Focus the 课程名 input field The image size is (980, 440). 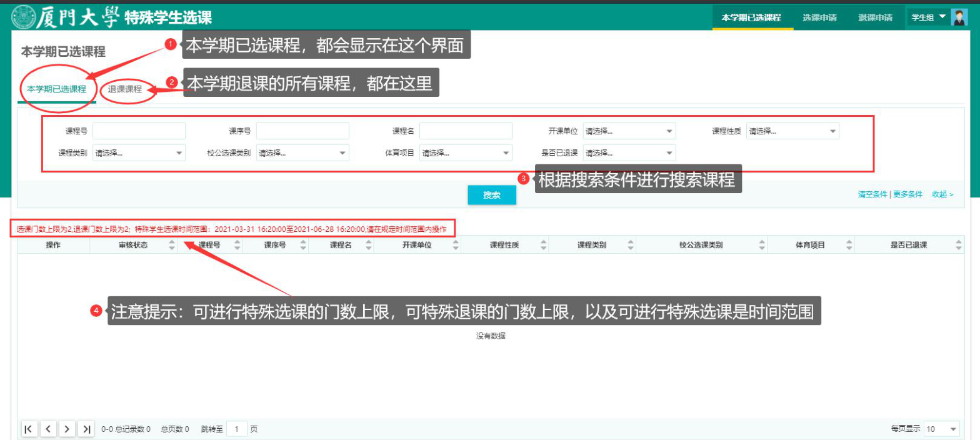tap(466, 131)
